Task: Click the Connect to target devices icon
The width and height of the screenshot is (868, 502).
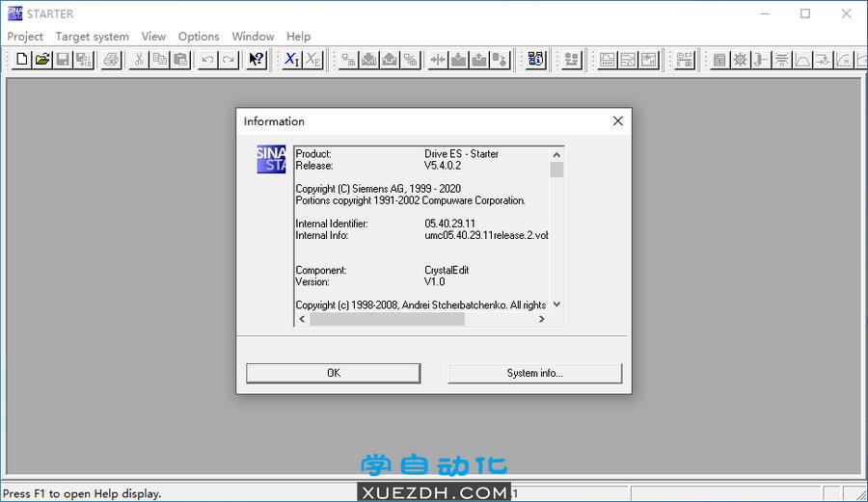Action: pyautogui.click(x=348, y=59)
